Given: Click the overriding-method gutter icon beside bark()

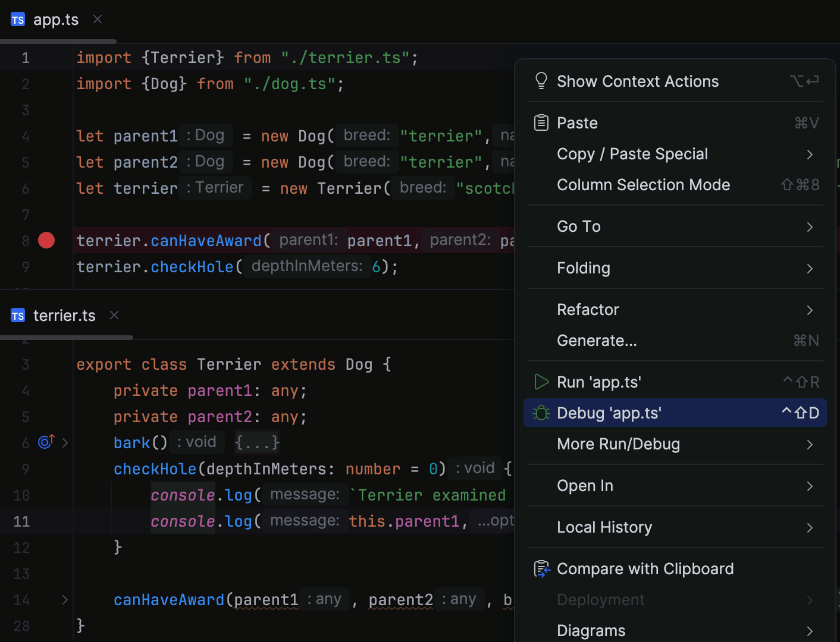Looking at the screenshot, I should (x=45, y=442).
